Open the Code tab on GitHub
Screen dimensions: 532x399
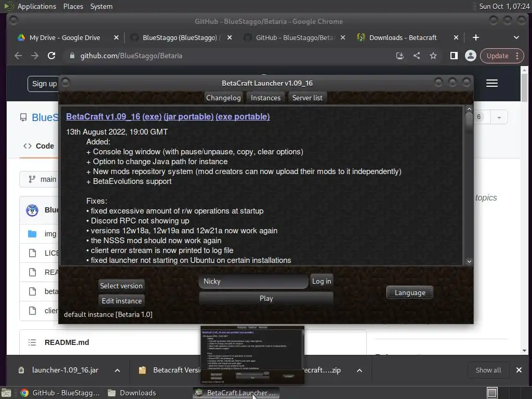click(x=38, y=146)
